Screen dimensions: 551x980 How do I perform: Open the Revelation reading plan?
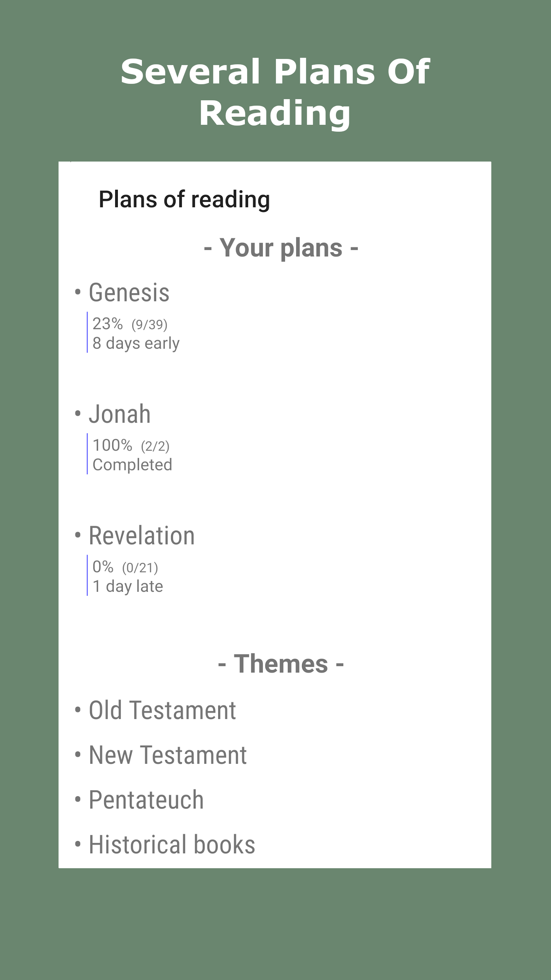click(142, 536)
